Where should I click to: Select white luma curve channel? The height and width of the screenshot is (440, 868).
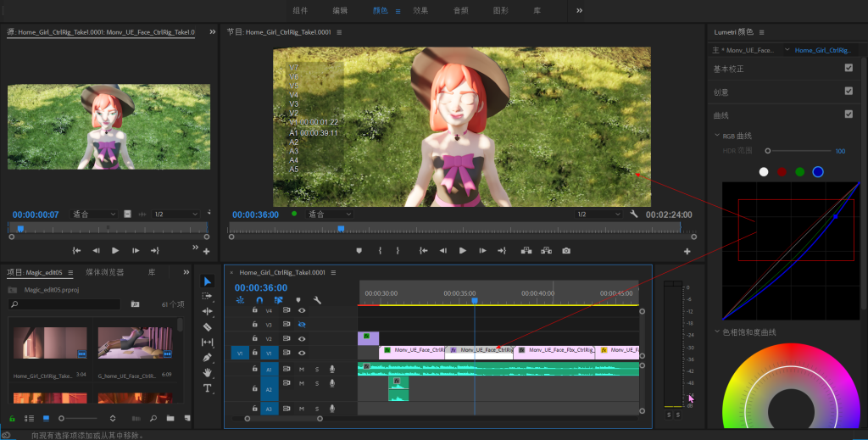(764, 172)
